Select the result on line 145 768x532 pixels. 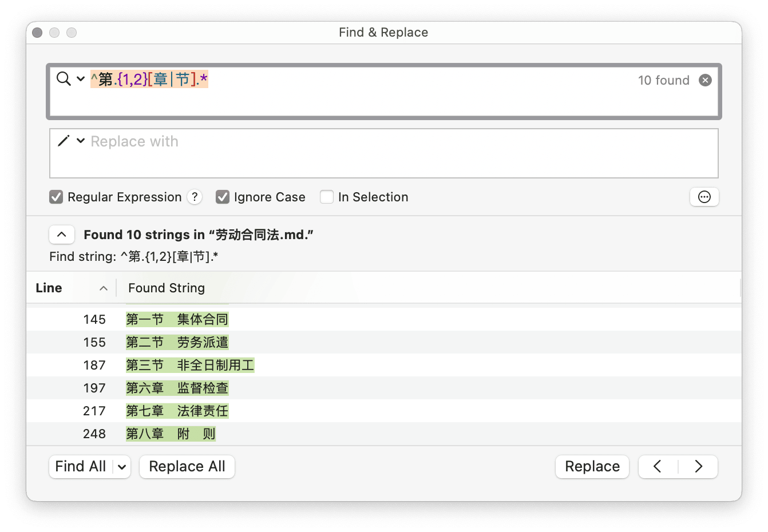pyautogui.click(x=383, y=319)
